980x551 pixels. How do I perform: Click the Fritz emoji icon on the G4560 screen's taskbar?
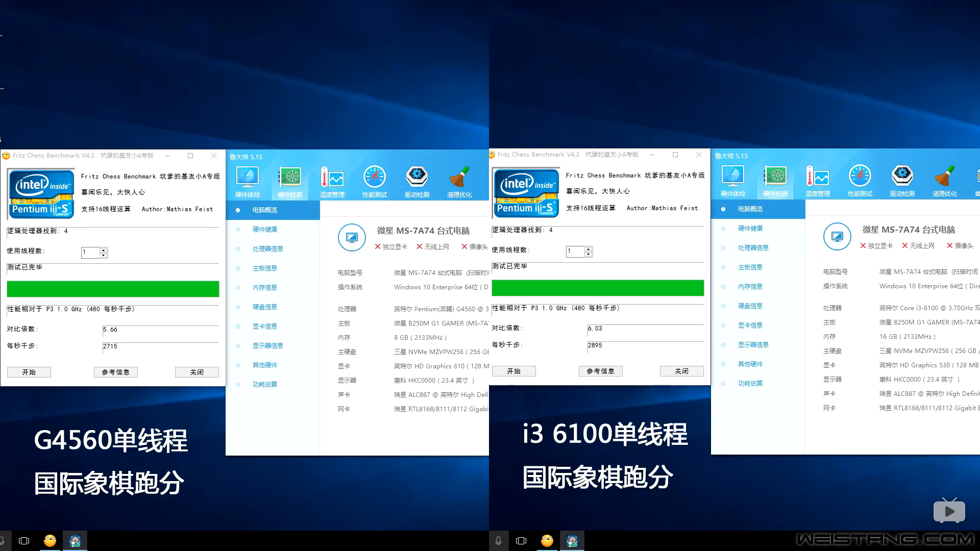[x=50, y=541]
